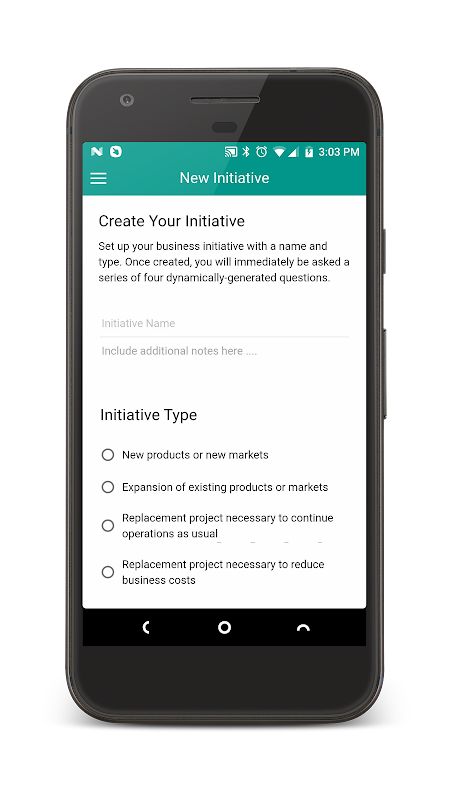Tap the New Initiative title bar text

(224, 178)
